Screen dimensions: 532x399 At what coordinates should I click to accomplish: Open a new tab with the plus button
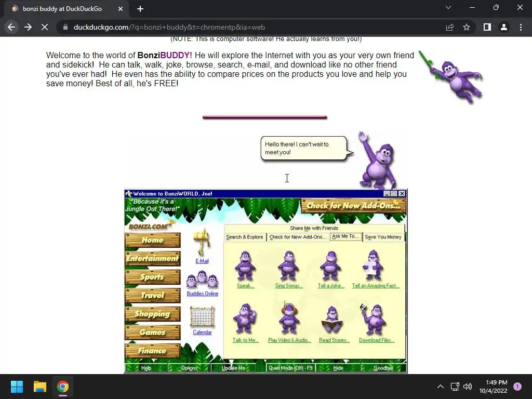click(x=140, y=9)
